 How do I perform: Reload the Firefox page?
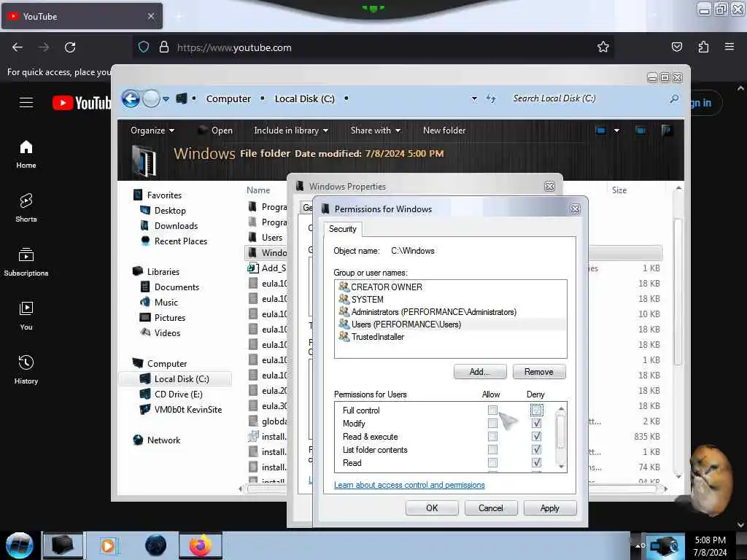pos(70,47)
